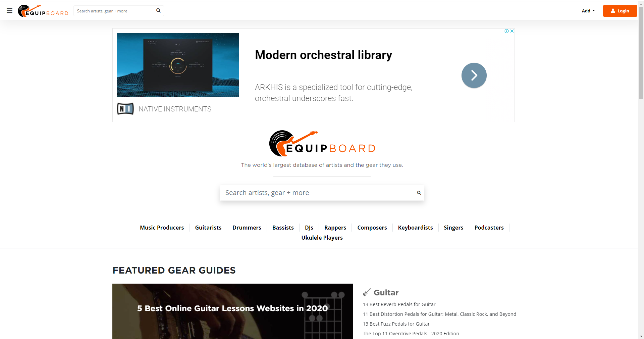
Task: Open the Composers category
Action: coord(372,228)
